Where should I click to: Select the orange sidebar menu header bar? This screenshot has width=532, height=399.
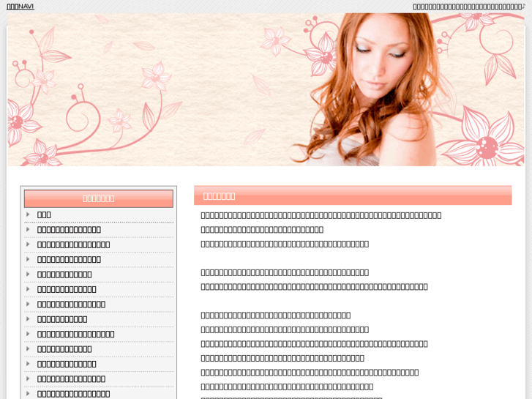point(98,198)
